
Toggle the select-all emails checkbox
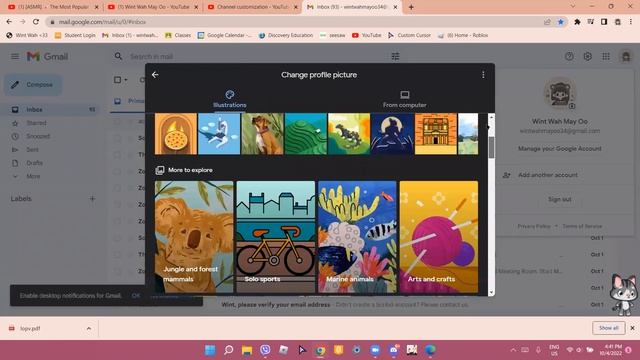coord(118,80)
